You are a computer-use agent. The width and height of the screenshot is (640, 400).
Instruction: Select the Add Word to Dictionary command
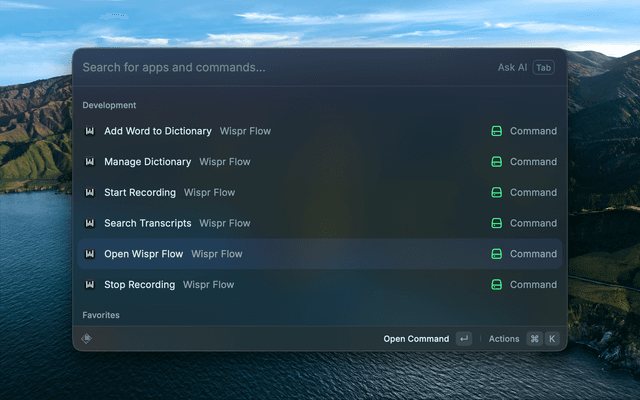click(x=158, y=131)
